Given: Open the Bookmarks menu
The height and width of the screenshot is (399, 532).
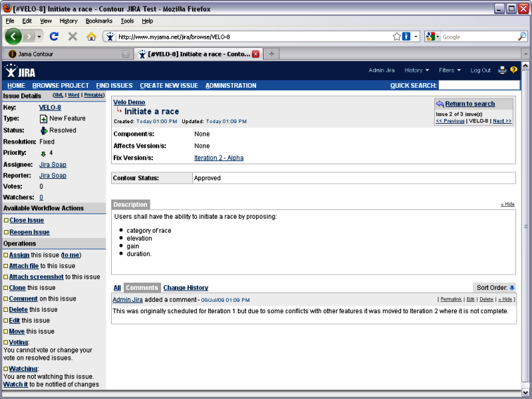Looking at the screenshot, I should tap(98, 21).
